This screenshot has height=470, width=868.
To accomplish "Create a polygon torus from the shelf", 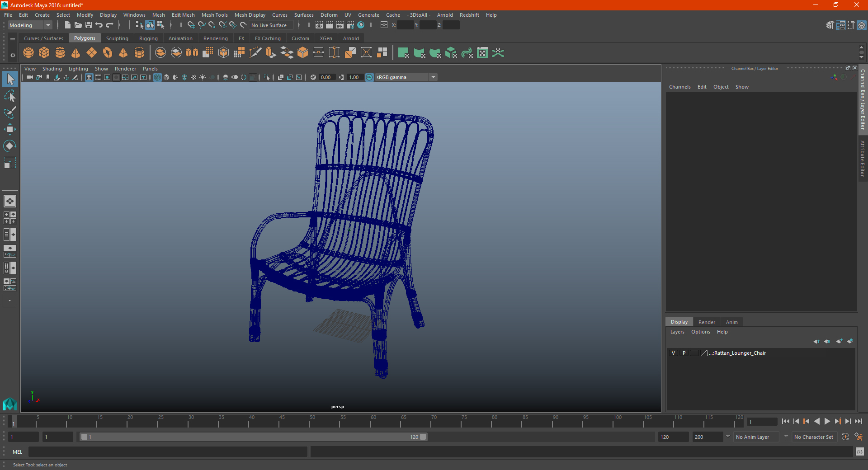I will (108, 53).
